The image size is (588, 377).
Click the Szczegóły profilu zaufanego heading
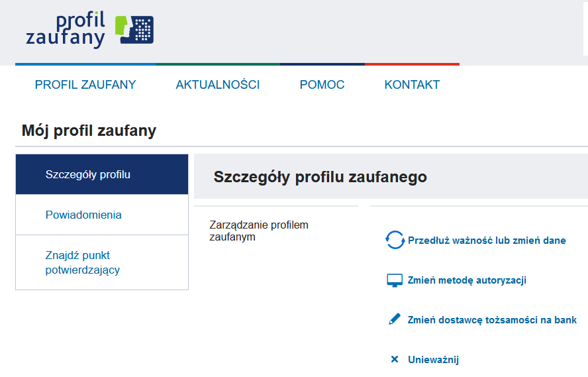(x=320, y=177)
